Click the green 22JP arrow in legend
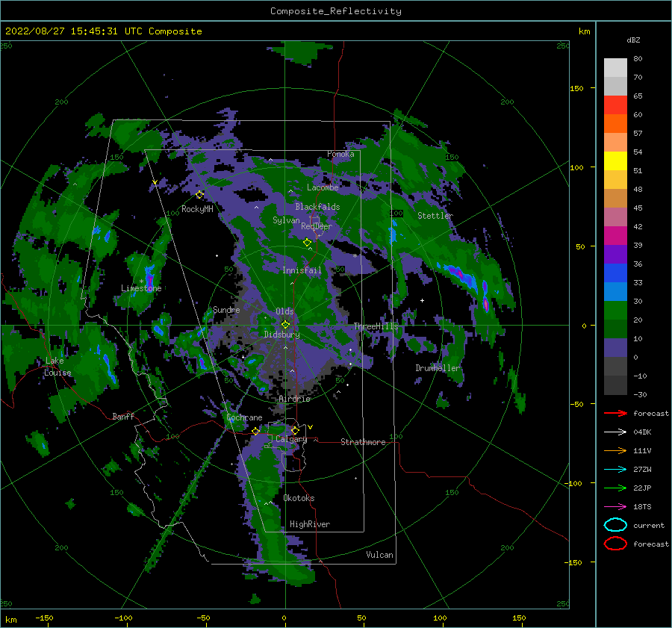The width and height of the screenshot is (672, 628). coord(615,488)
